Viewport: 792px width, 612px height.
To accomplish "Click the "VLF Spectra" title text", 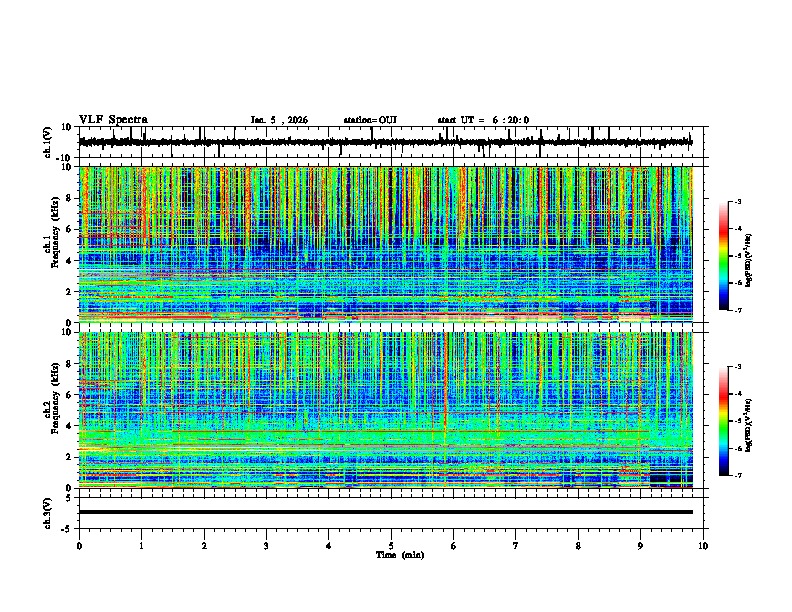I will click(x=113, y=120).
